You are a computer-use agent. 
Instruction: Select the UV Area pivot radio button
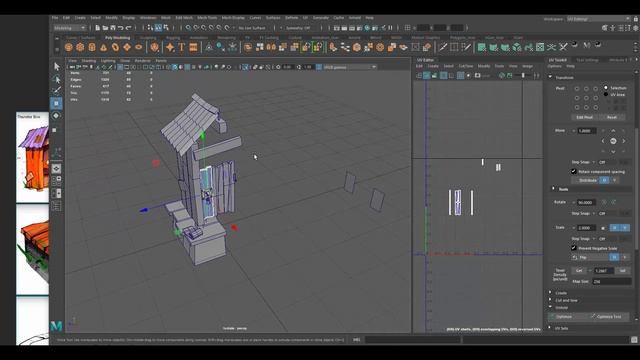tap(606, 94)
